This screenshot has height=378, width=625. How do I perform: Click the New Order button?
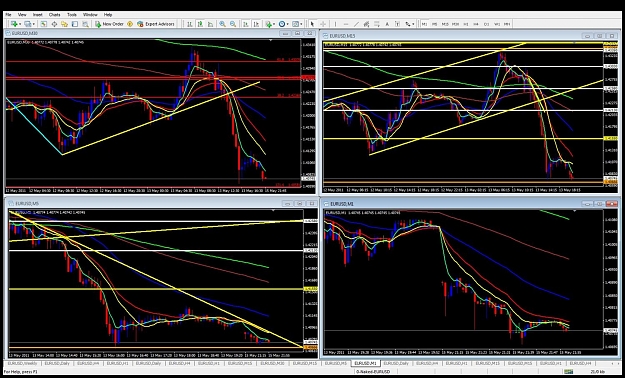coord(109,24)
